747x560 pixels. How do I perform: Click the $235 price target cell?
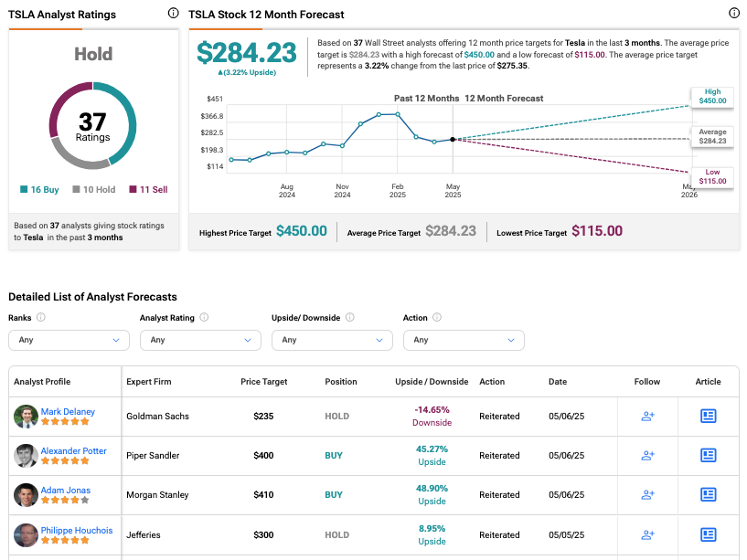tap(263, 417)
